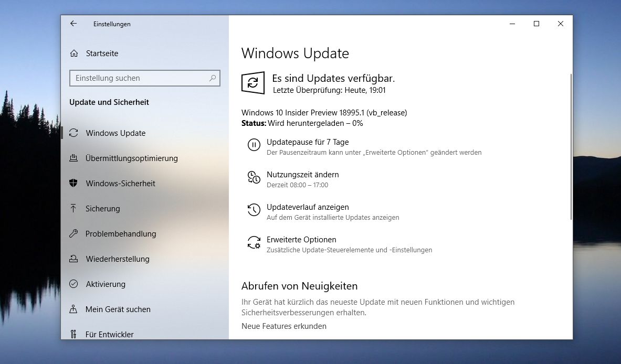Click the history icon for Updateverlauf

254,210
